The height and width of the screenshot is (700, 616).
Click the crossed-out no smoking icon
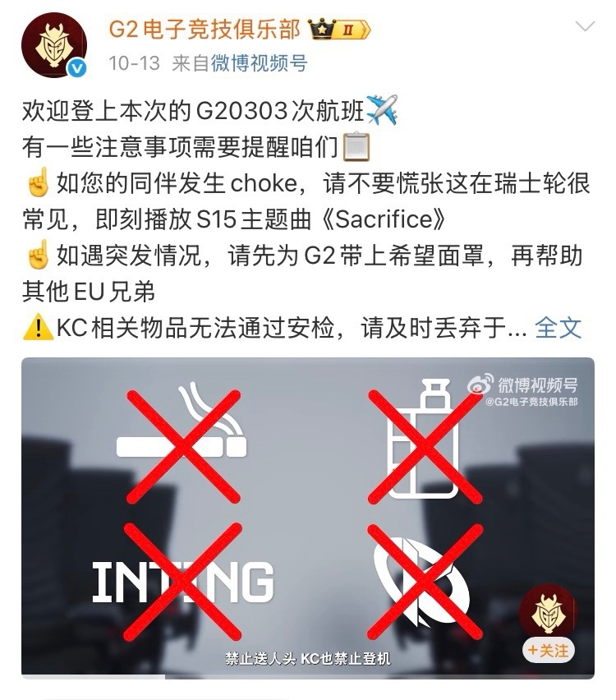[x=183, y=446]
